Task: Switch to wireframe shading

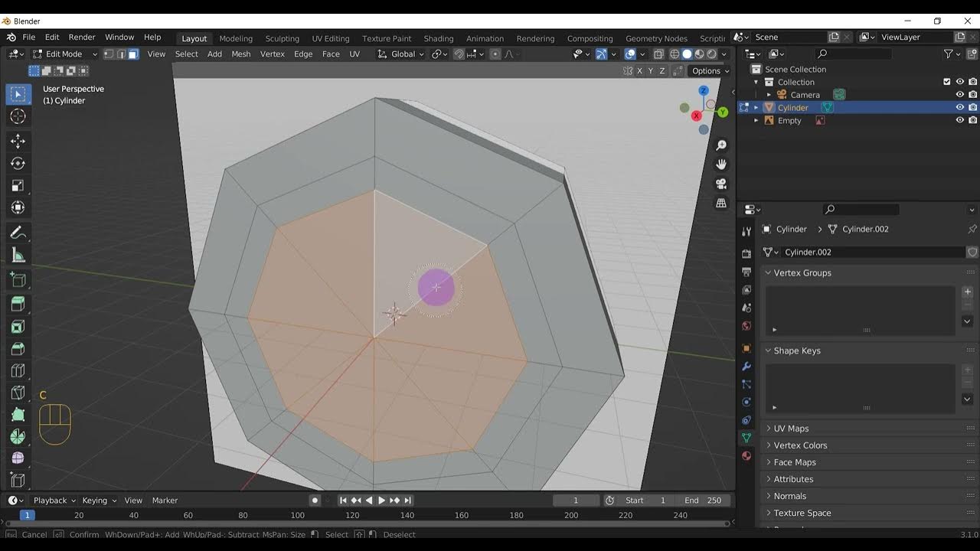Action: pos(675,54)
